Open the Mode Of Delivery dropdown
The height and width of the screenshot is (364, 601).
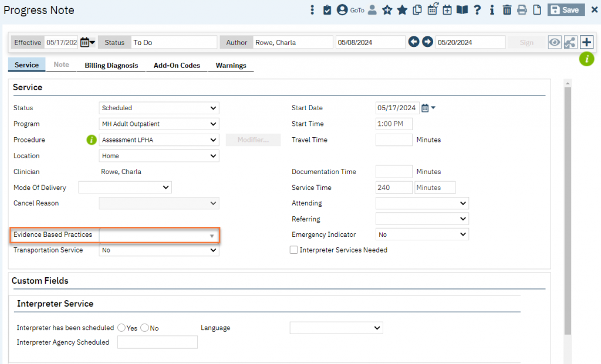[x=125, y=187]
